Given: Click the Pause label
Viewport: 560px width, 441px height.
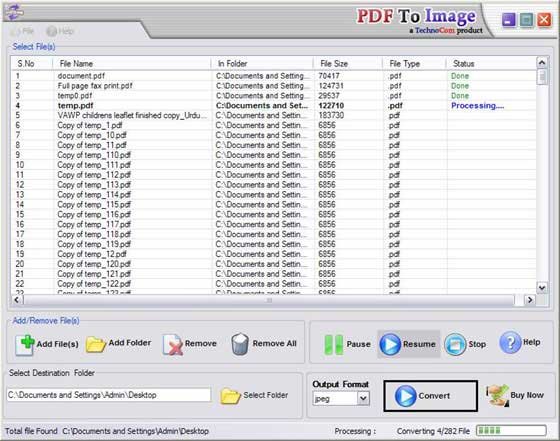Looking at the screenshot, I should click(x=358, y=344).
